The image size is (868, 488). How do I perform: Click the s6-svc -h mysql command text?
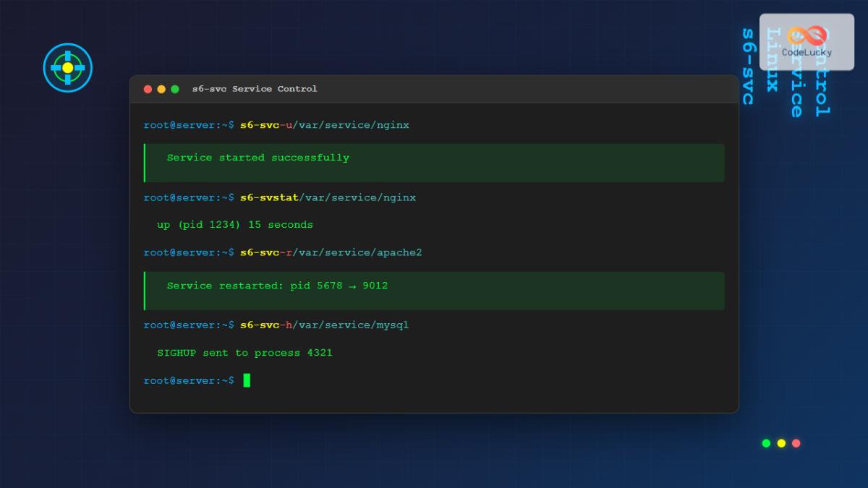coord(277,325)
